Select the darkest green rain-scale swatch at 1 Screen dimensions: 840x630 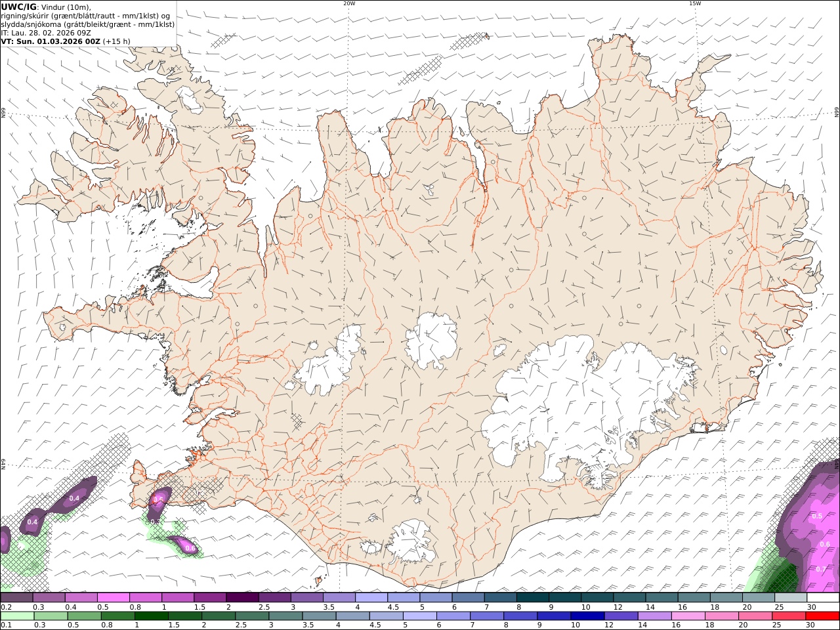[151, 616]
